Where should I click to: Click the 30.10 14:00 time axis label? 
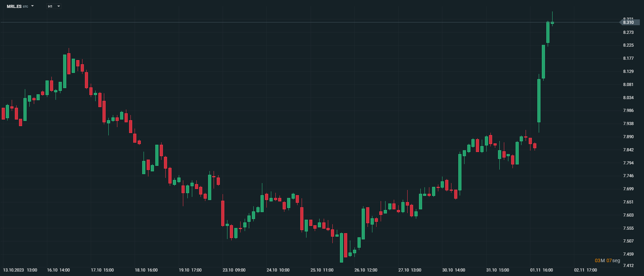coord(453,270)
